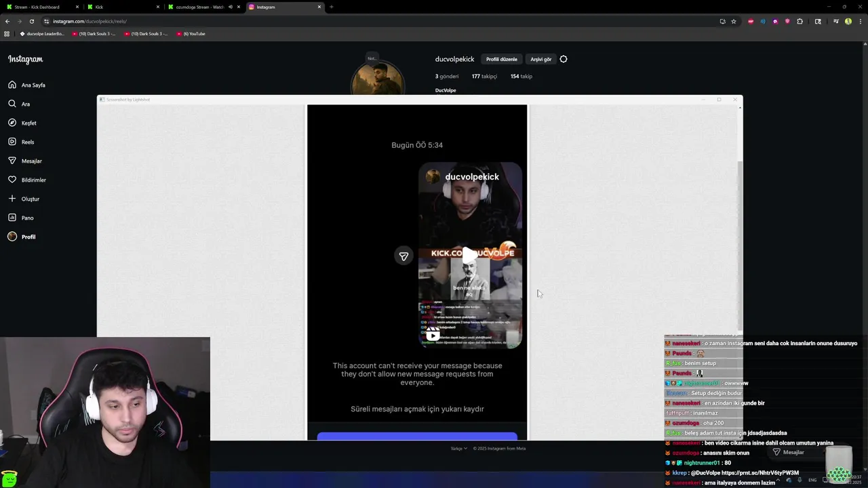868x488 pixels.
Task: Click the share arrow beside the reel
Action: coord(403,256)
